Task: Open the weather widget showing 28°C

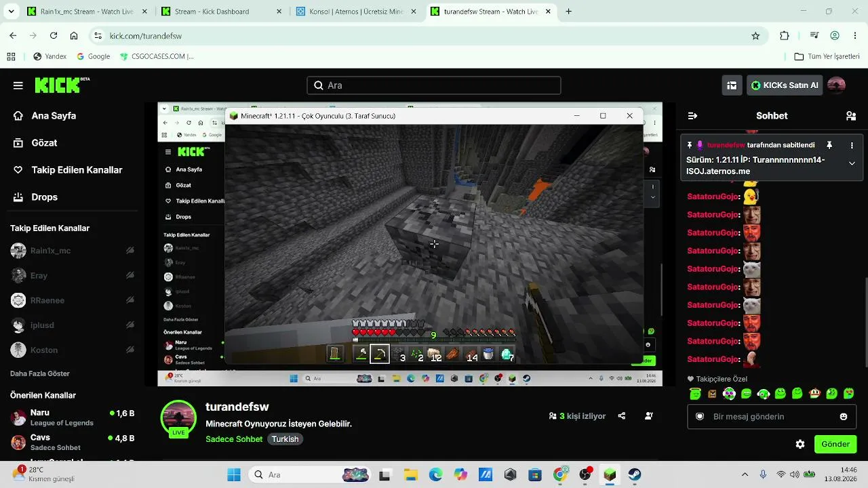Action: point(43,474)
